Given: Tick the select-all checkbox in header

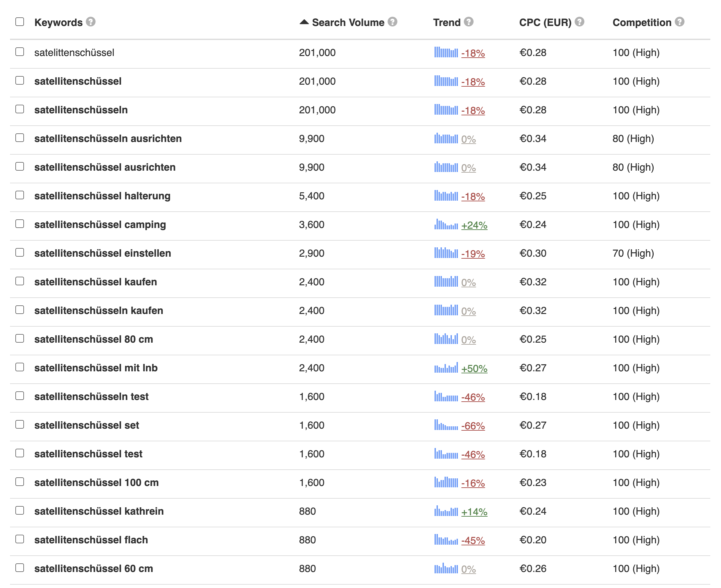Looking at the screenshot, I should coord(20,22).
